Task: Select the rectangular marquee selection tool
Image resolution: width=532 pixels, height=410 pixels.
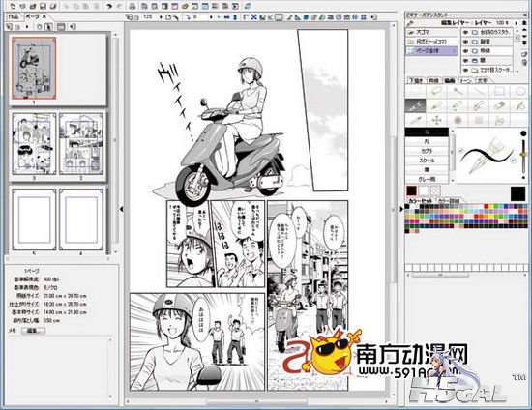Action: coord(415,91)
